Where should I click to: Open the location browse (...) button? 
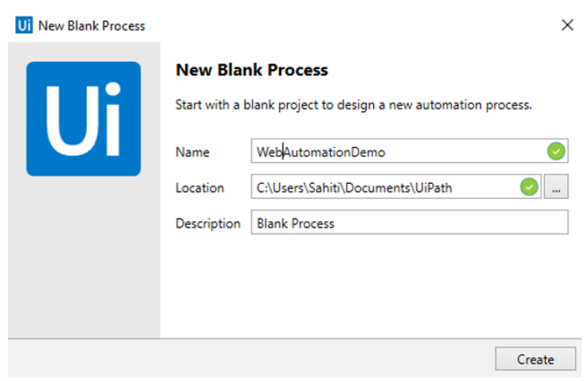pyautogui.click(x=556, y=187)
